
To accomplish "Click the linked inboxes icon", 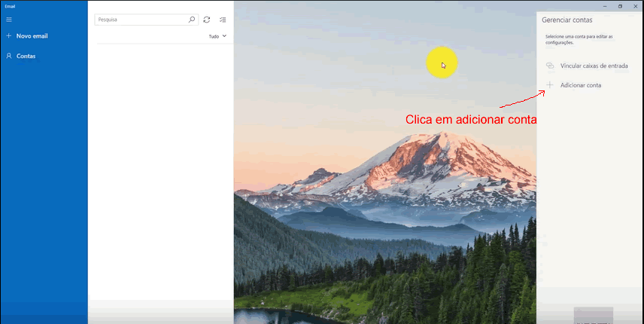I will (x=550, y=66).
